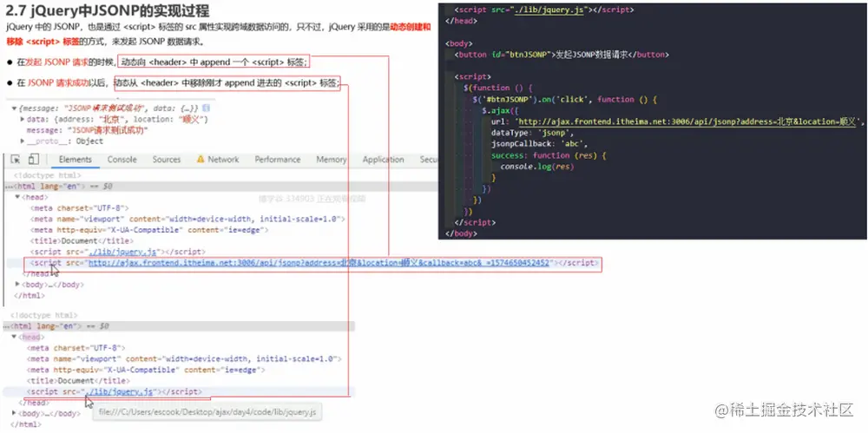The width and height of the screenshot is (868, 433).
Task: Switch to the Performance tab
Action: tap(278, 160)
